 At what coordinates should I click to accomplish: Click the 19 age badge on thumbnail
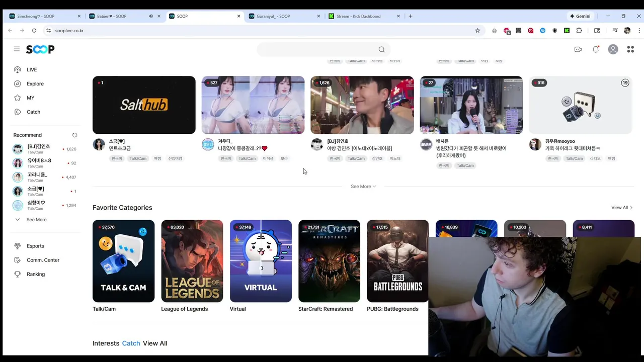[625, 82]
